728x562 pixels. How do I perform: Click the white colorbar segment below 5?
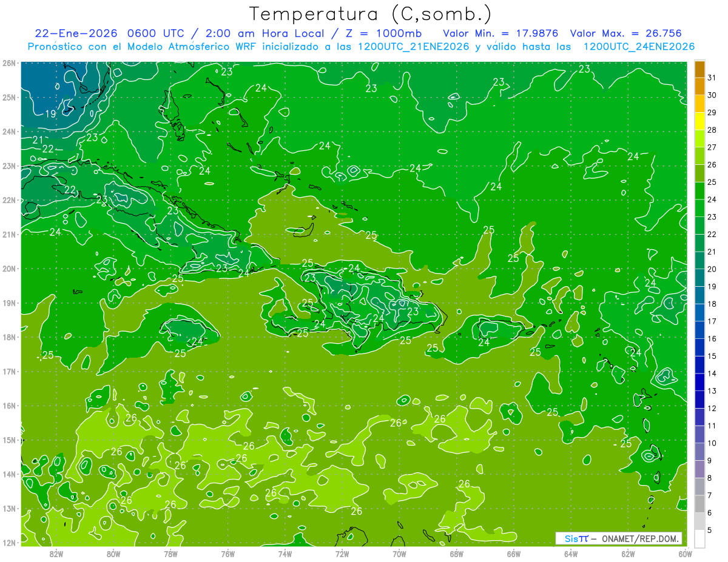[699, 538]
